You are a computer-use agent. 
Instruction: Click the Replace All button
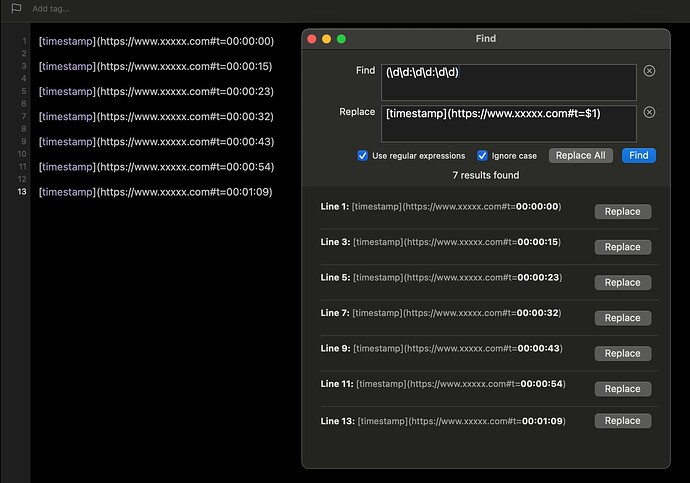pos(580,155)
